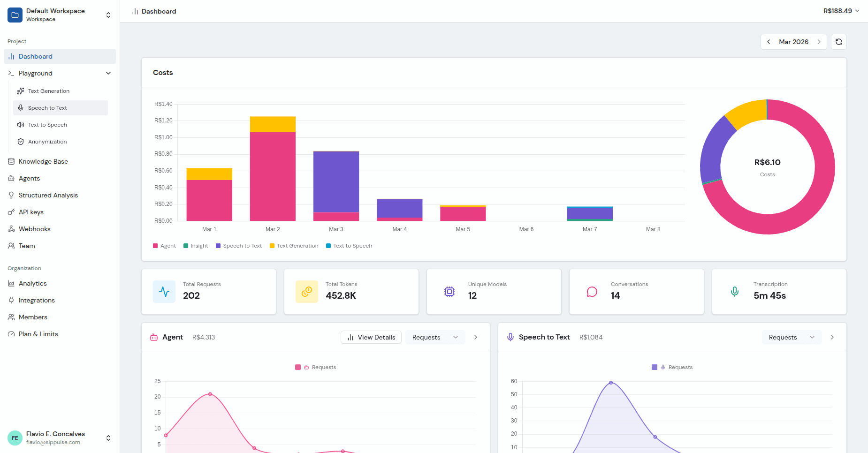The image size is (868, 453).
Task: Refresh the dashboard data
Action: [839, 42]
